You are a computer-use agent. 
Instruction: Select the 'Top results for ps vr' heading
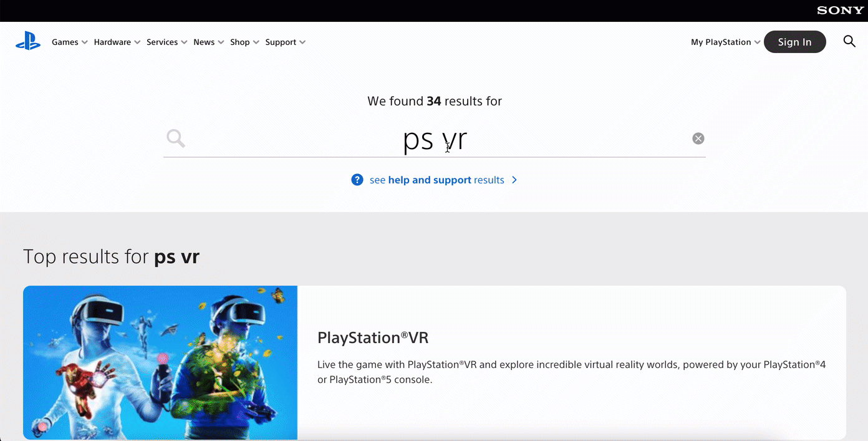111,256
